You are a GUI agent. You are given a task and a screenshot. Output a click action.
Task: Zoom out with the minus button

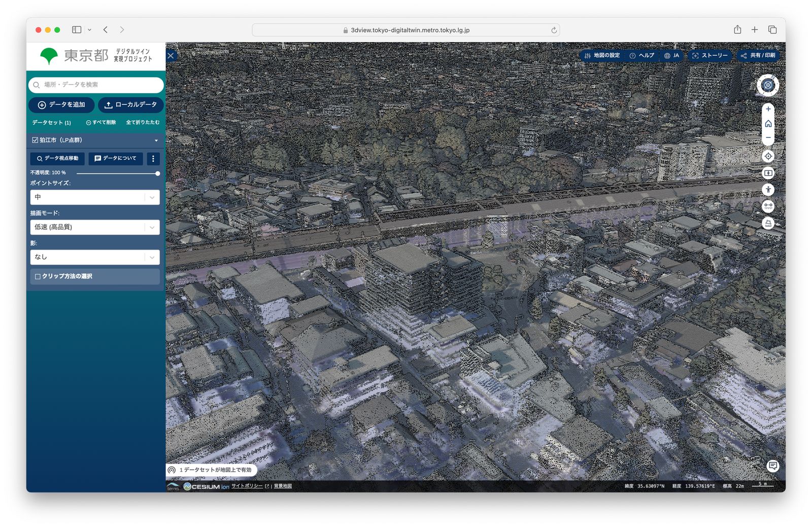[768, 137]
